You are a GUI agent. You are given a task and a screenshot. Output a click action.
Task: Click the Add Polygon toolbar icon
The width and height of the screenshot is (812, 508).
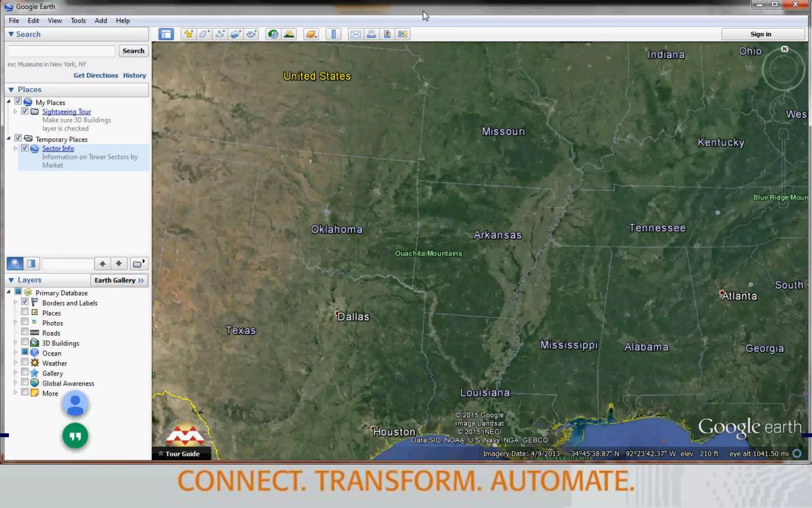pos(204,34)
